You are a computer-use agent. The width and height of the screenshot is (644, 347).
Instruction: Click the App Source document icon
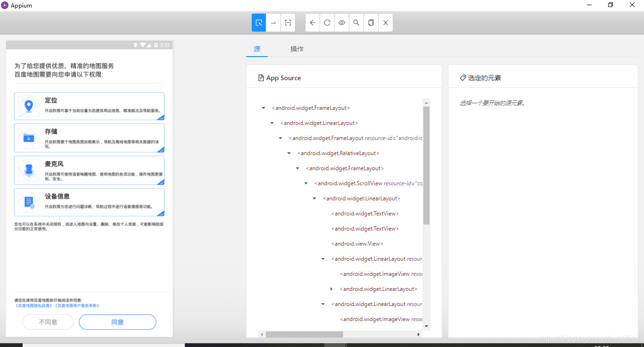click(x=261, y=78)
